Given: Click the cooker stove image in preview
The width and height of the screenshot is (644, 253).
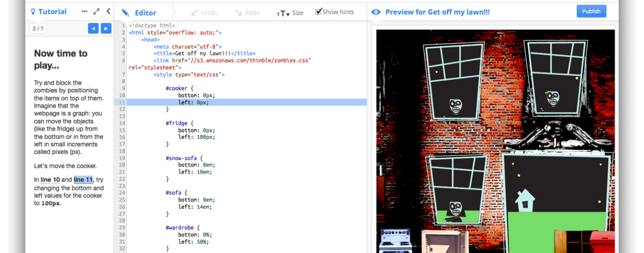Looking at the screenshot, I should click(395, 241).
